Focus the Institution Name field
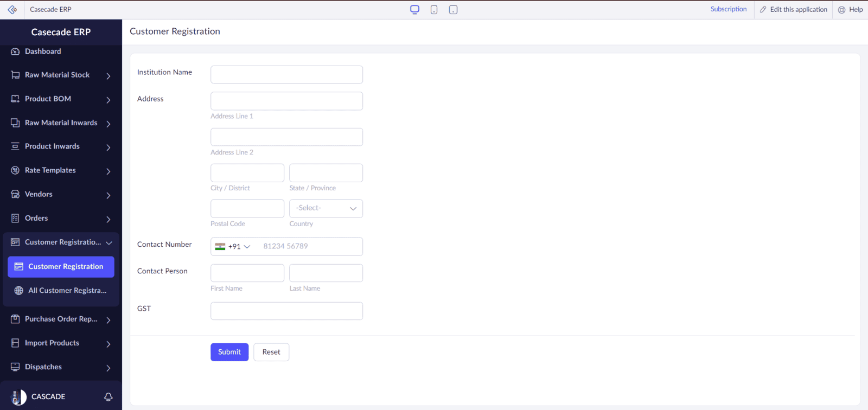 click(x=286, y=74)
